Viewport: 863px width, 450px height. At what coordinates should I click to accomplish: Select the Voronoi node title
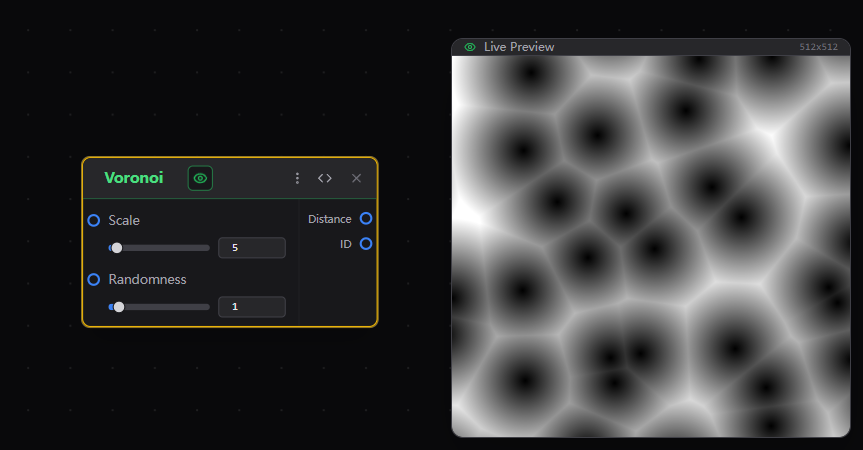coord(133,178)
